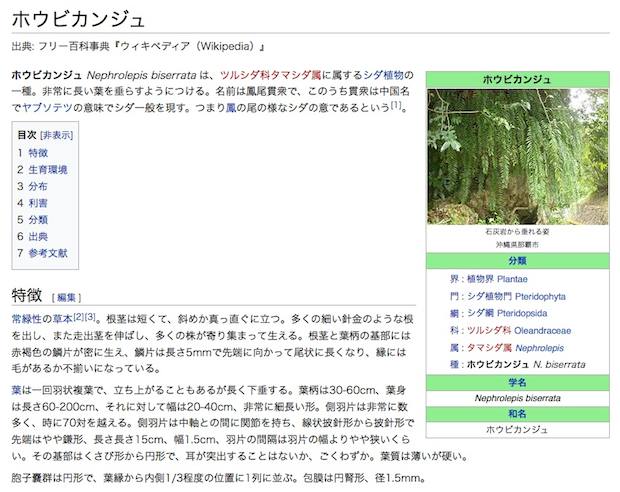620x492 pixels.
Task: Click the page title ホウビカンジュ
Action: 78,19
